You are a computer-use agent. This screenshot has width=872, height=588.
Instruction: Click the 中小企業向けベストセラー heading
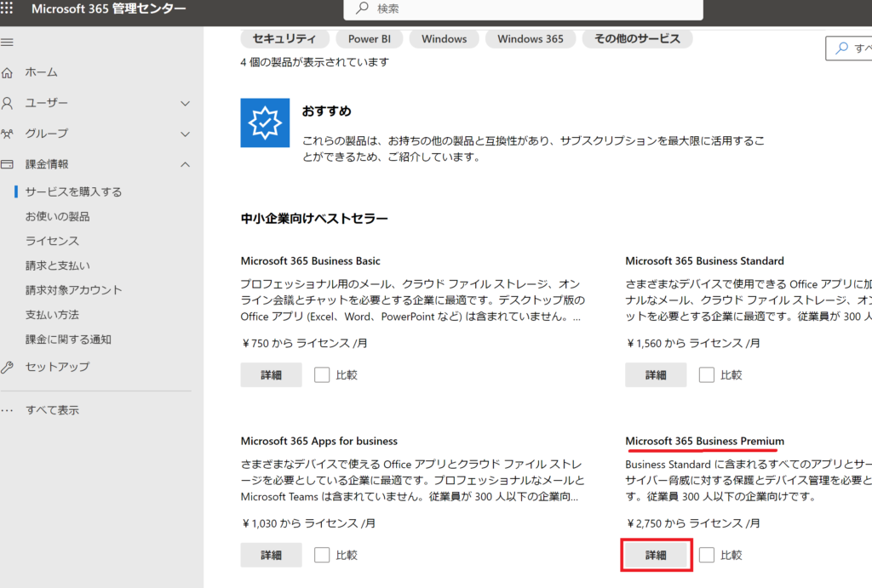[x=314, y=219]
